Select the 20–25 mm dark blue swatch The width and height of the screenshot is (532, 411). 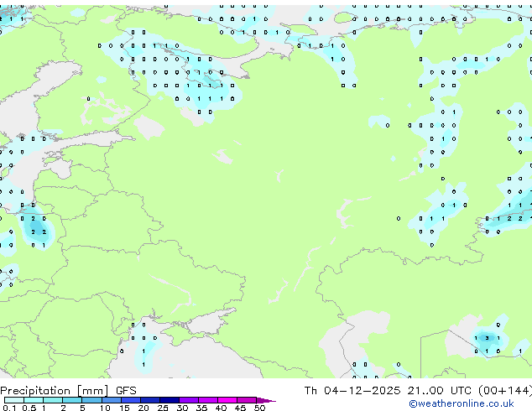click(x=150, y=400)
